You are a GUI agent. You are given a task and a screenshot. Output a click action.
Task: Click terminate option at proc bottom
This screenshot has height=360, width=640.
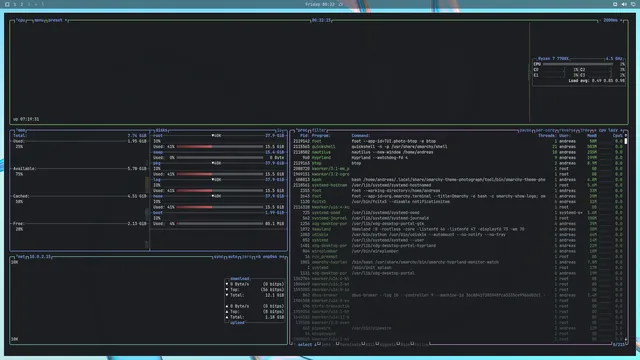point(350,344)
